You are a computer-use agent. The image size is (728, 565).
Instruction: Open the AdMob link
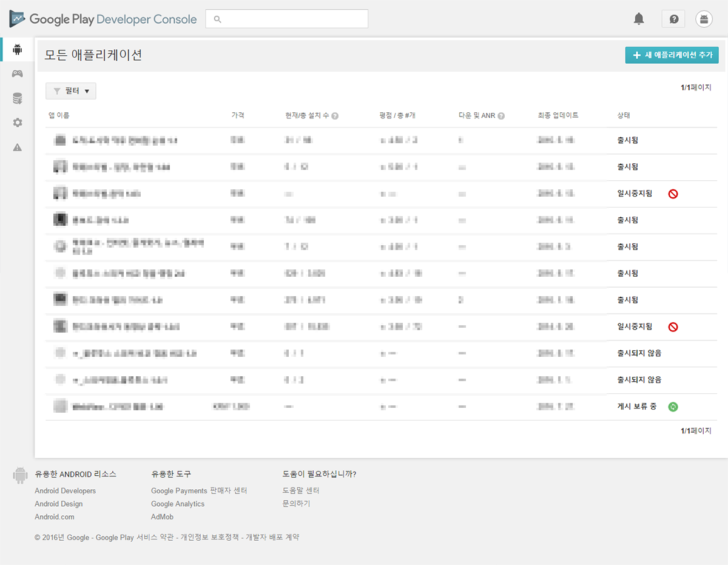162,516
